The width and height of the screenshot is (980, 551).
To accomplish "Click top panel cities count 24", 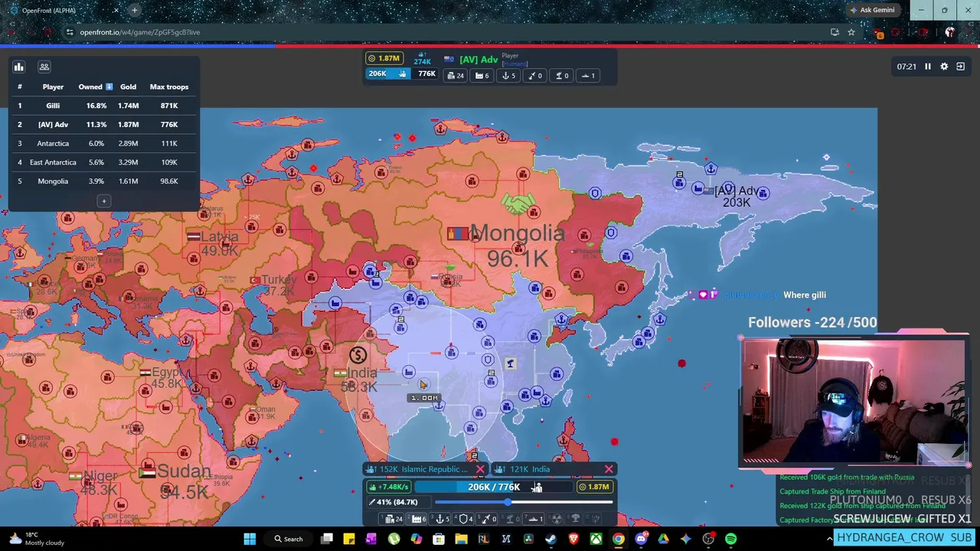I will [x=456, y=76].
